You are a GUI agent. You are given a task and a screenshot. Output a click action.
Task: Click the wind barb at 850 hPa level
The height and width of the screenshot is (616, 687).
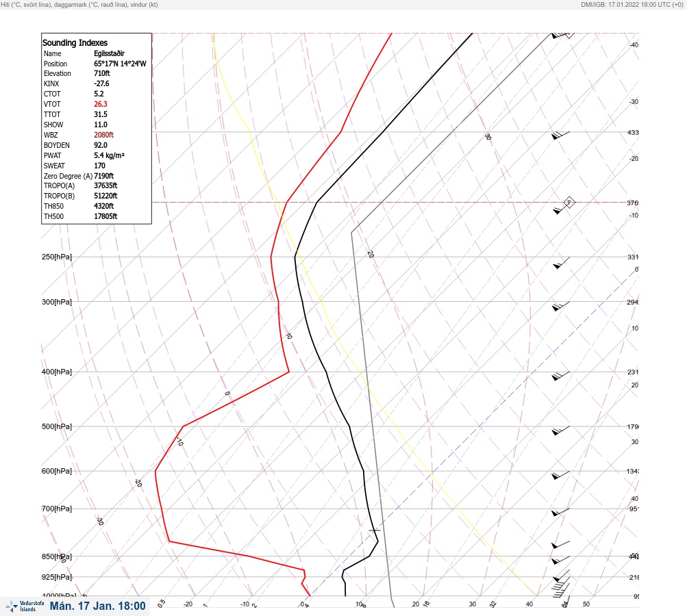point(561,560)
